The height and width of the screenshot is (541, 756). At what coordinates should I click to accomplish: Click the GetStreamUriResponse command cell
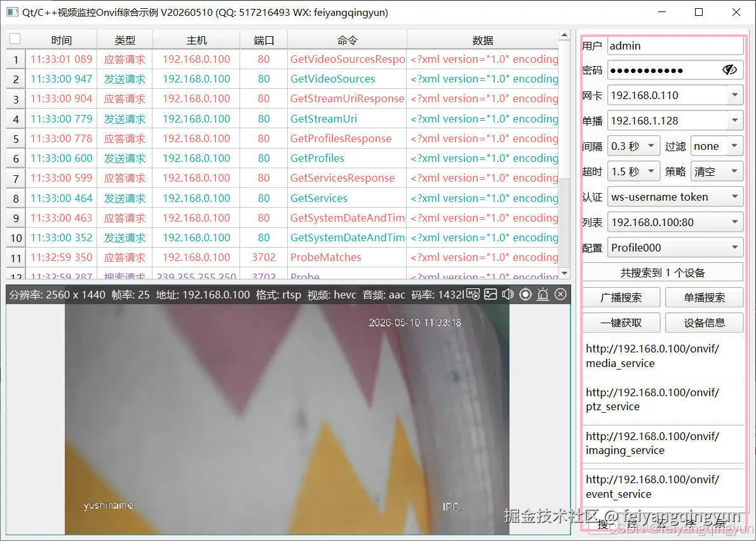pos(347,99)
